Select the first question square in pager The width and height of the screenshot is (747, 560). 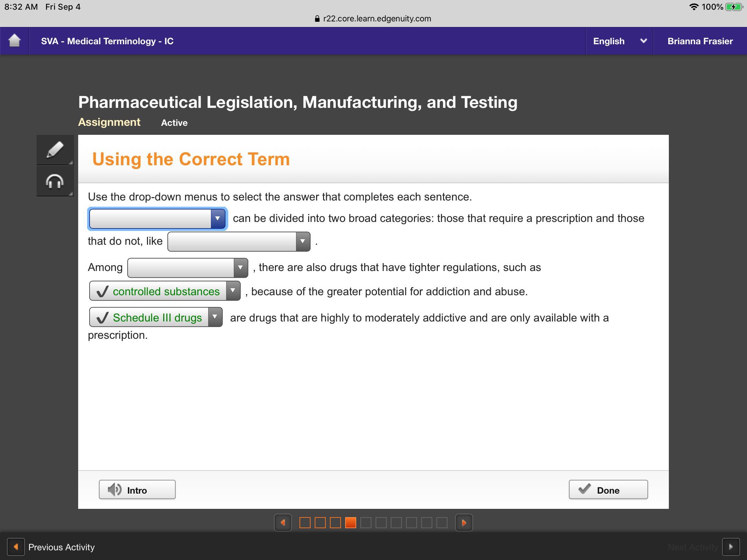tap(305, 523)
